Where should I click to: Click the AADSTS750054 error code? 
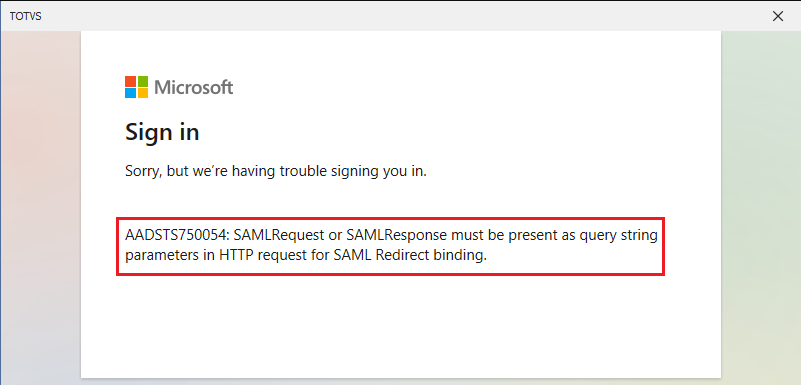click(177, 236)
